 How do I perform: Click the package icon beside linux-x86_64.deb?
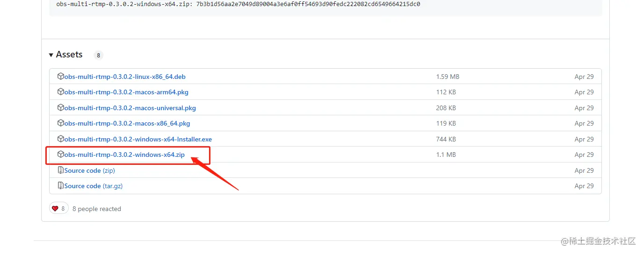click(x=60, y=76)
